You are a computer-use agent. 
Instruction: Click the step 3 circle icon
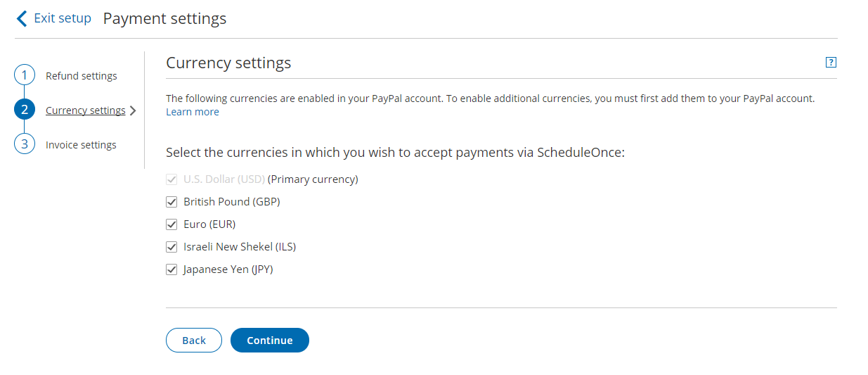25,144
